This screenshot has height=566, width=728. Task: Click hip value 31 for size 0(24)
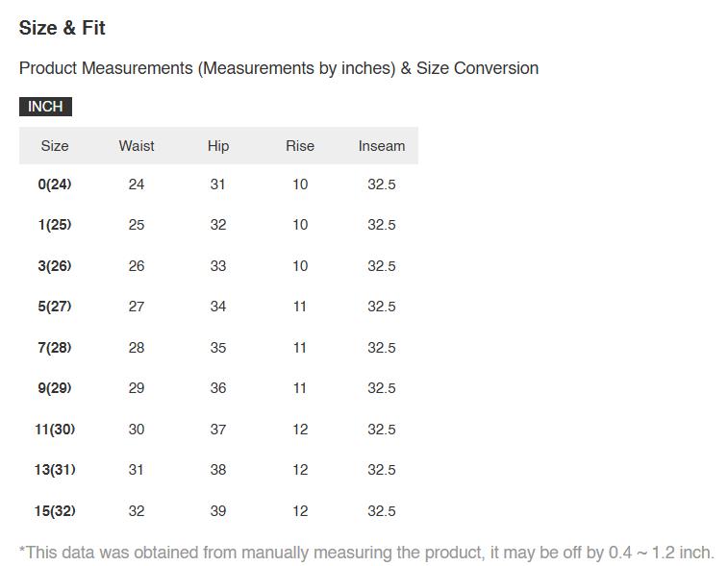click(x=218, y=185)
